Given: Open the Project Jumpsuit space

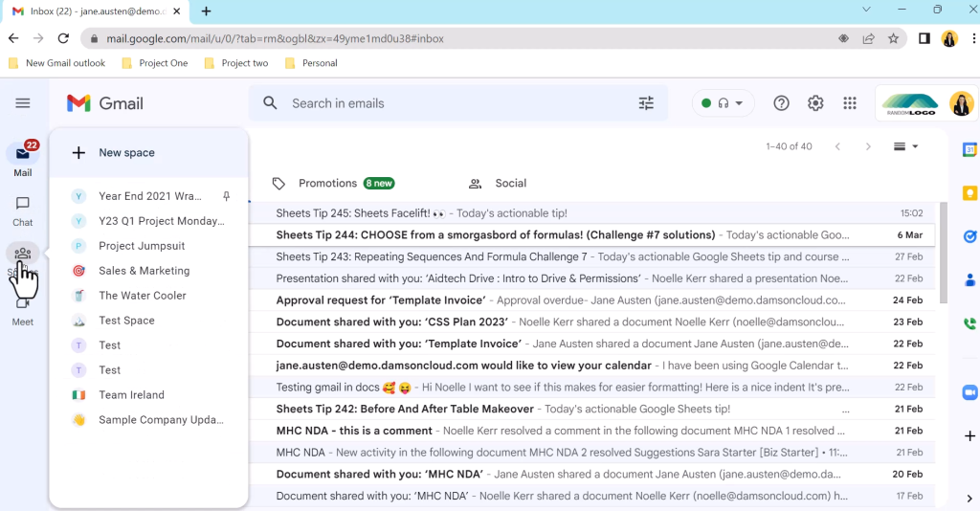Looking at the screenshot, I should point(148,246).
